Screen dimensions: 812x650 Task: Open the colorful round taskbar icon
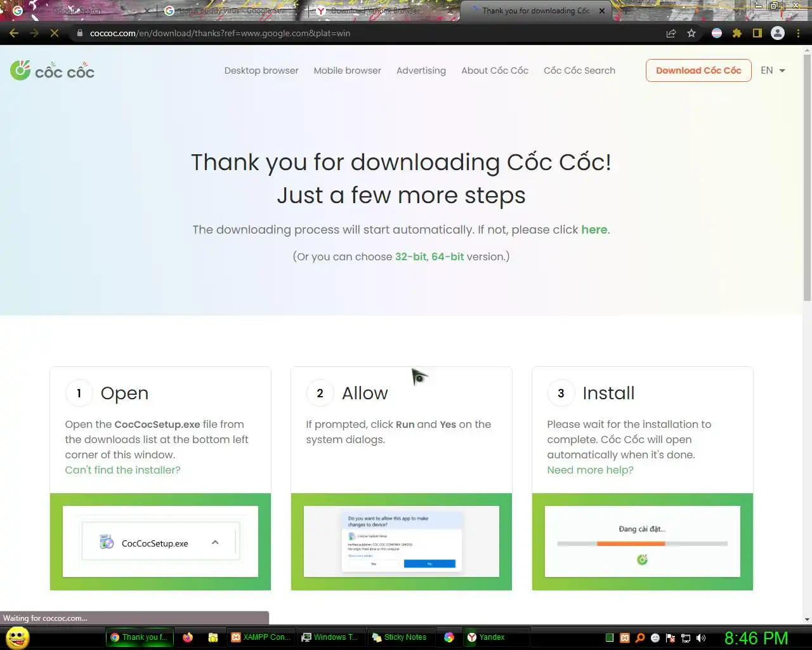(449, 637)
